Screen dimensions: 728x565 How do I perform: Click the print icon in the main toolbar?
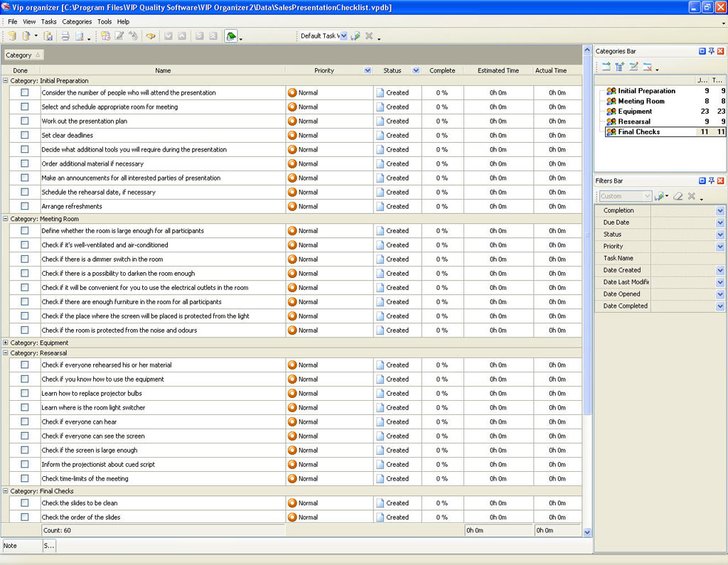65,36
